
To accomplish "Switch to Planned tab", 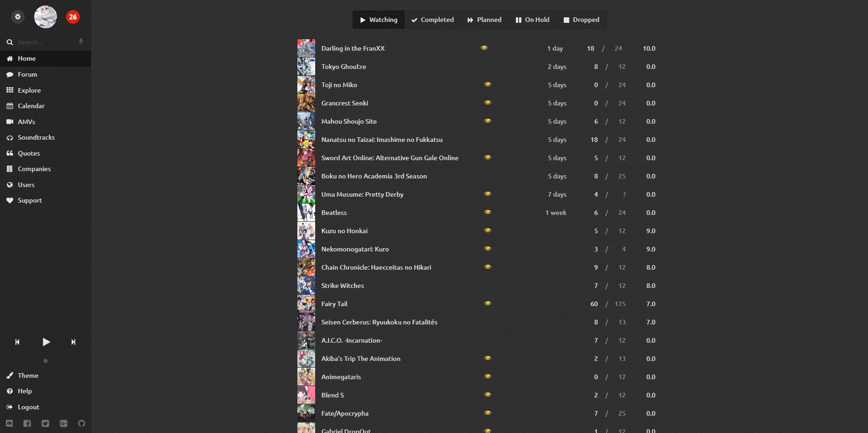I will click(484, 20).
